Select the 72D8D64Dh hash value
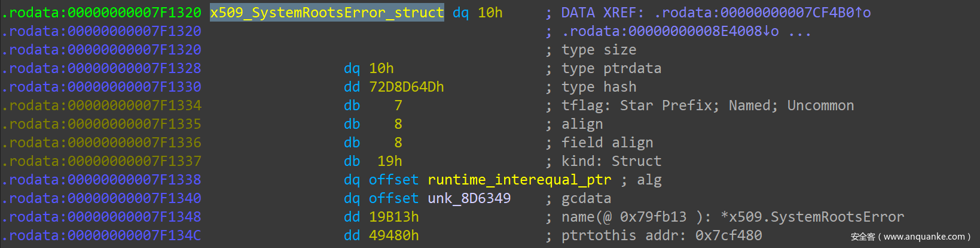 [406, 87]
